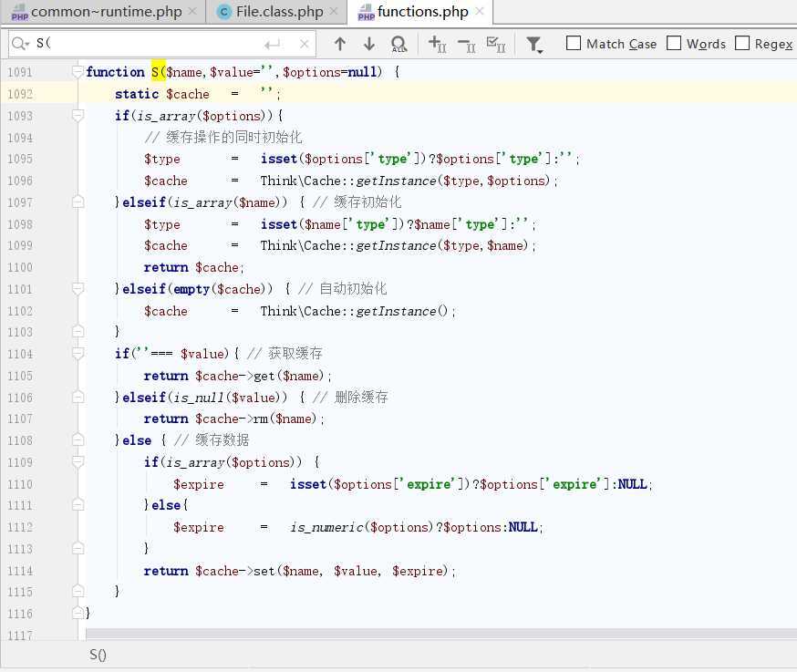
Task: Close the functions.php tab
Action: tap(480, 12)
